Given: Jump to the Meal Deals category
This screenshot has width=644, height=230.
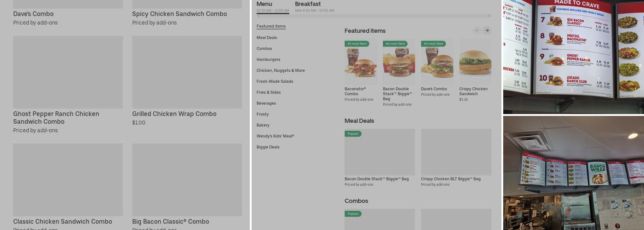Looking at the screenshot, I should (x=267, y=38).
